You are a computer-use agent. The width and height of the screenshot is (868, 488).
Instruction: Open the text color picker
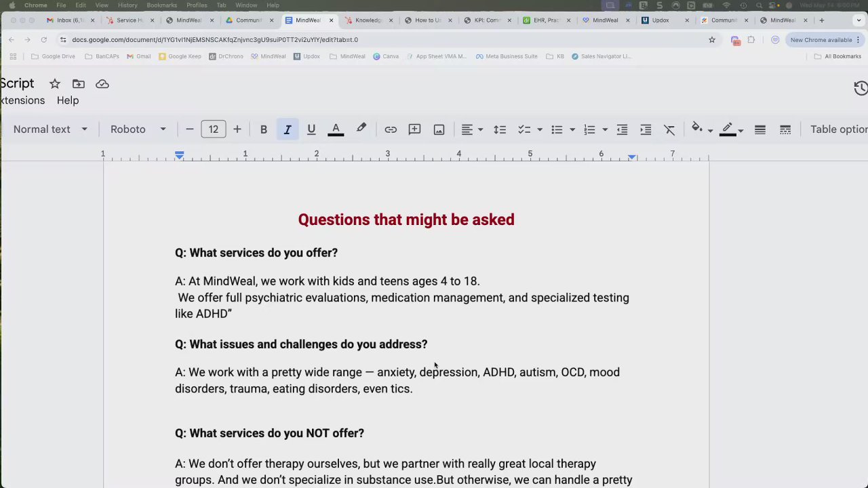coord(336,129)
